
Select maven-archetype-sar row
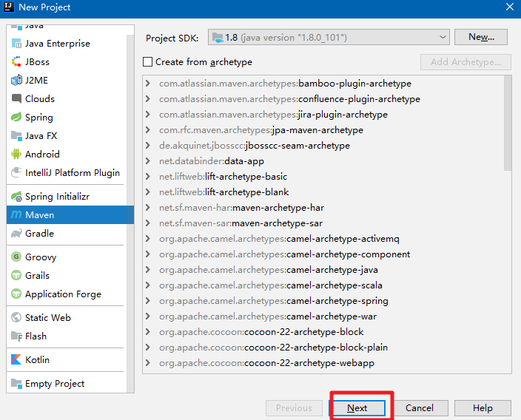(x=325, y=223)
